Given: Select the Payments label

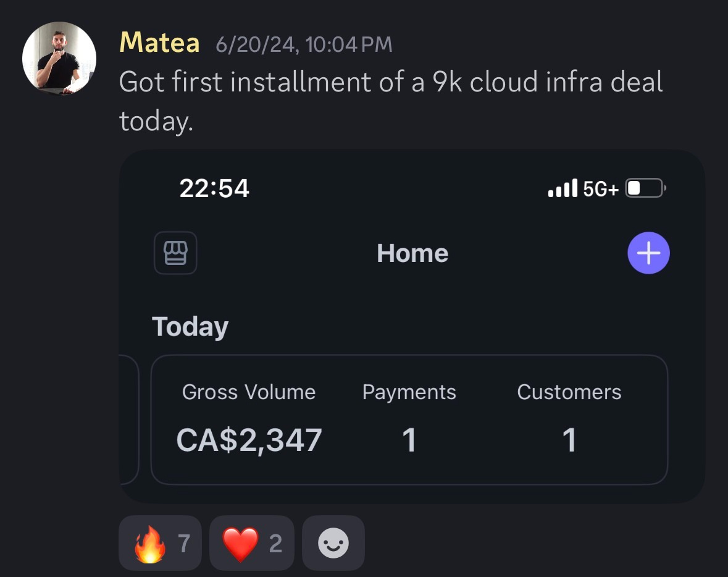Looking at the screenshot, I should point(409,392).
